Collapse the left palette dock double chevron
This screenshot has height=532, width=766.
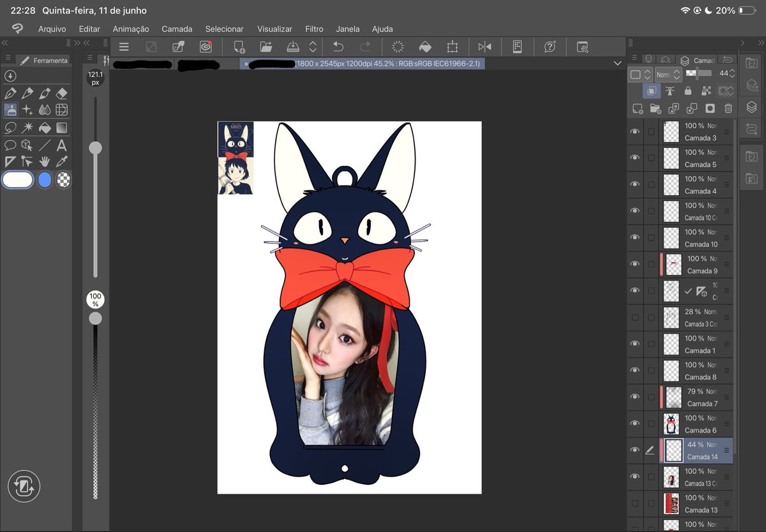[x=4, y=43]
